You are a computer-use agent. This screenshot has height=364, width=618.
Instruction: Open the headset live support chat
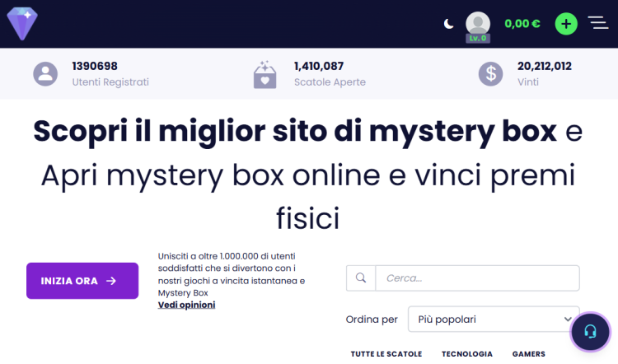590,332
